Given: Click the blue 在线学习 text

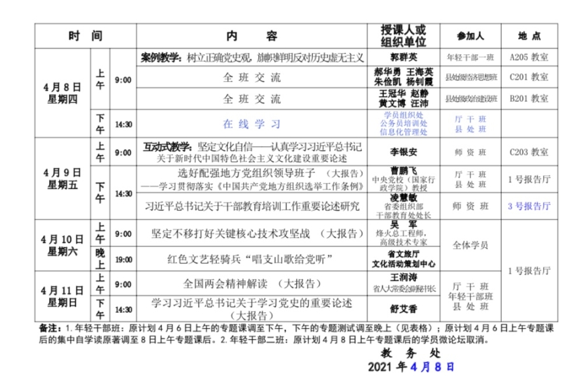Looking at the screenshot, I should coord(252,124).
